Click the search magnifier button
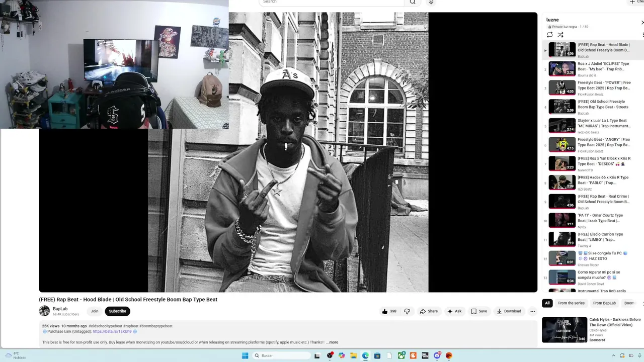This screenshot has width=644, height=362. (413, 2)
